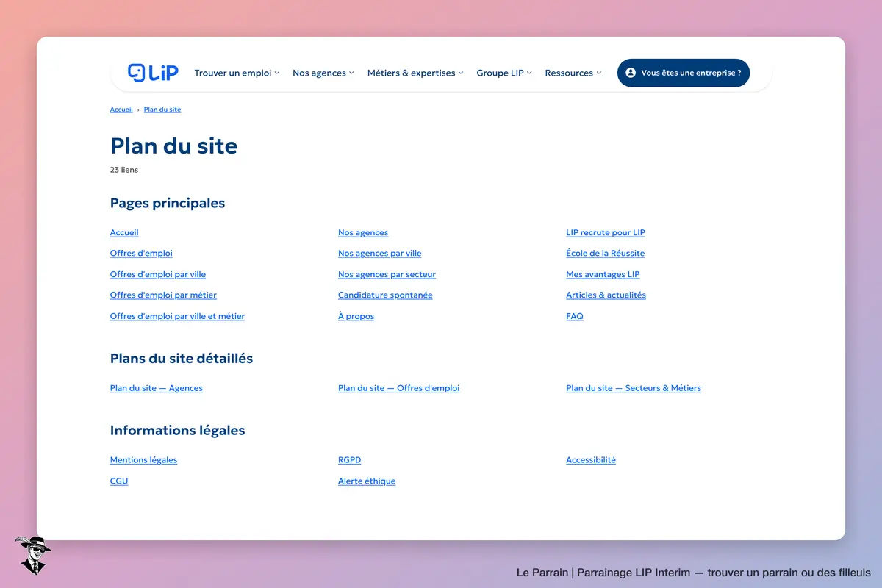Image resolution: width=882 pixels, height=588 pixels.
Task: Select Offres d'emploi par ville et métier
Action: 177,316
